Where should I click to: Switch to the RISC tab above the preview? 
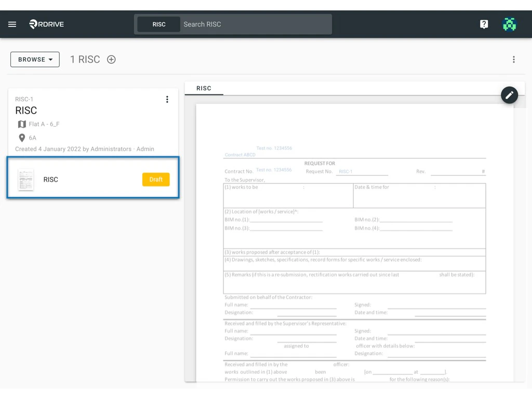point(204,88)
